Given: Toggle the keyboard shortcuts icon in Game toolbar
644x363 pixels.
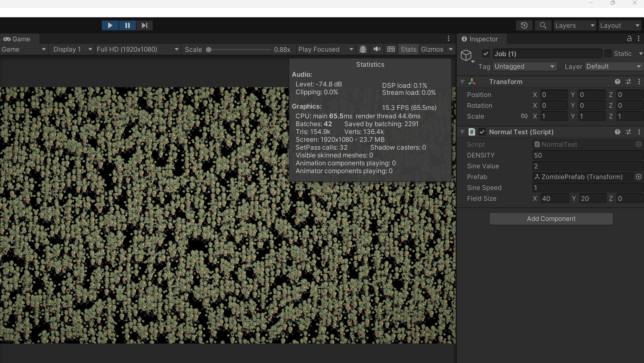Looking at the screenshot, I should (x=391, y=49).
